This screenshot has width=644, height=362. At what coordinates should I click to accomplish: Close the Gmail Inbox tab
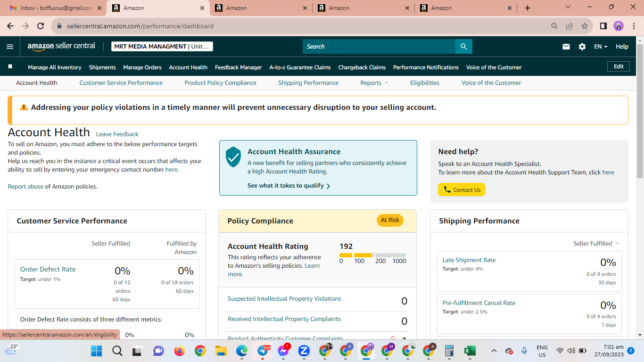tap(99, 8)
